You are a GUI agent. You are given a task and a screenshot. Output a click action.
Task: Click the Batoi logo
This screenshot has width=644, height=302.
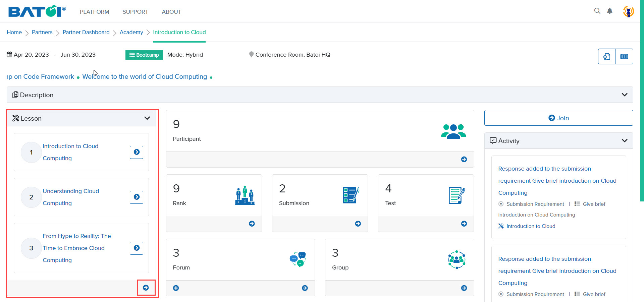pyautogui.click(x=37, y=11)
